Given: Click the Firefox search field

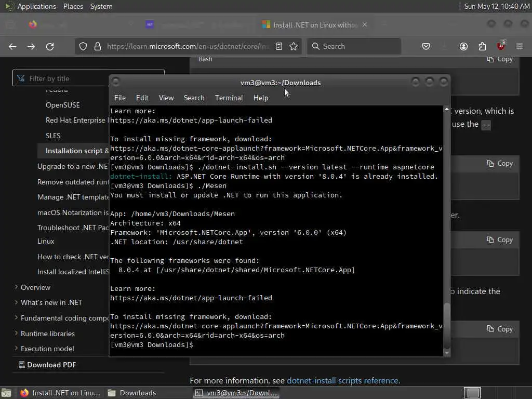Looking at the screenshot, I should click(x=354, y=46).
